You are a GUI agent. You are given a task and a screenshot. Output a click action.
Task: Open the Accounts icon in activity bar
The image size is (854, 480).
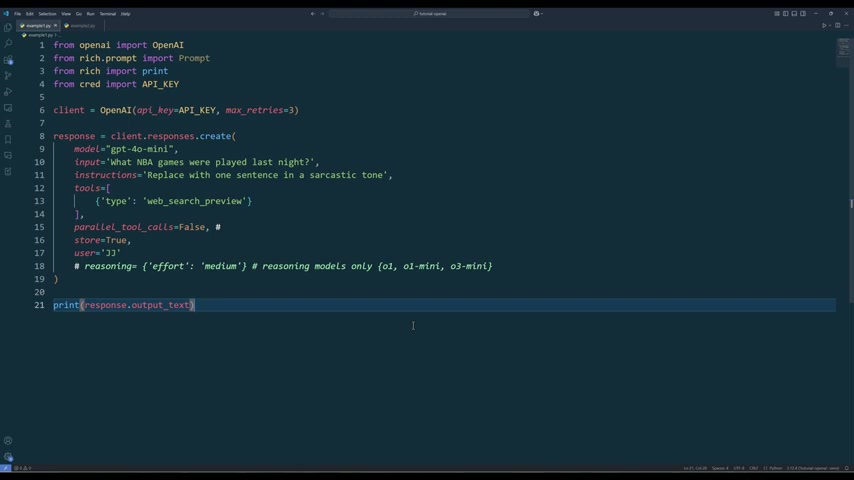(8, 440)
